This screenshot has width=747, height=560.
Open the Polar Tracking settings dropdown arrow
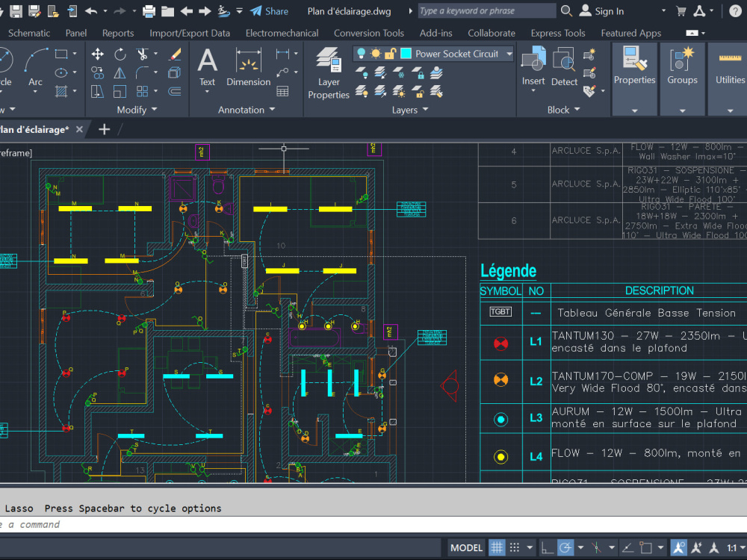[580, 547]
